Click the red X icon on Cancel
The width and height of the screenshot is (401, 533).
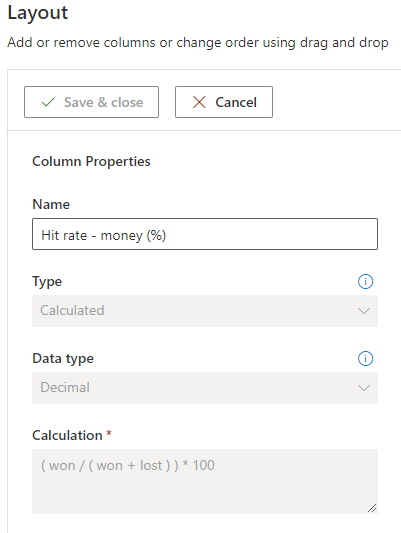(199, 102)
